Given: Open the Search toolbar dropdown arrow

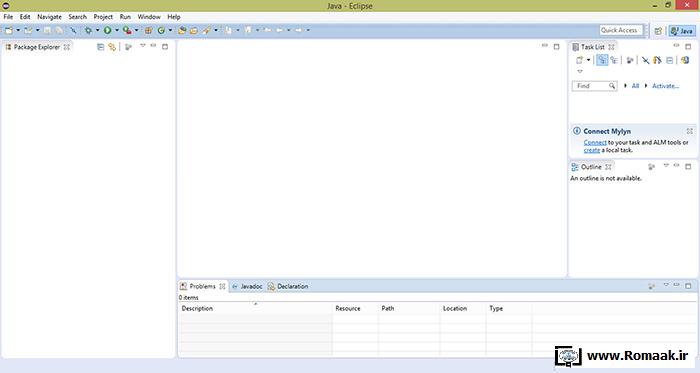Looking at the screenshot, I should click(216, 30).
